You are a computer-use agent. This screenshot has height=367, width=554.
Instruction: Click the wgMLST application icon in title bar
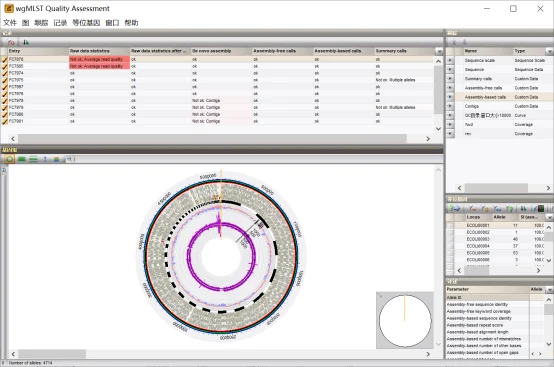click(8, 8)
